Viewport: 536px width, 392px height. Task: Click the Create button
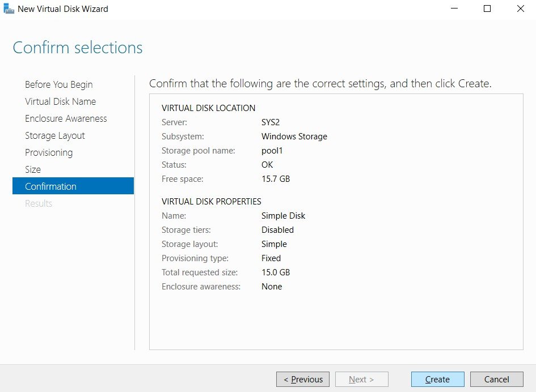pos(437,379)
